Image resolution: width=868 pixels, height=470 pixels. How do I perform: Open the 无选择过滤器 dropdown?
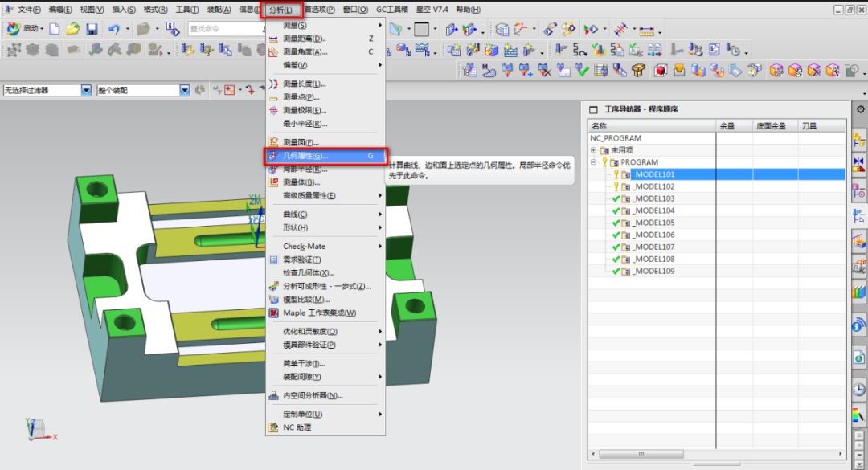[87, 90]
